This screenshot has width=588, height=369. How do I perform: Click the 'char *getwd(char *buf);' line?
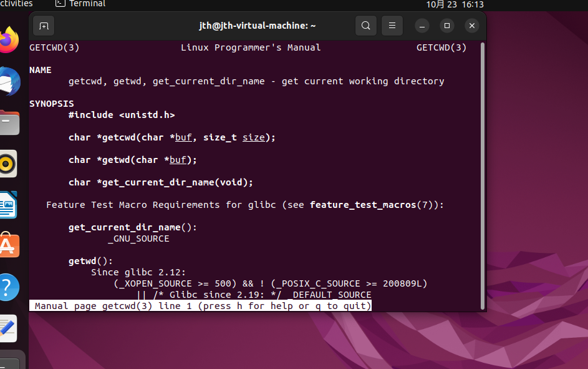(133, 160)
